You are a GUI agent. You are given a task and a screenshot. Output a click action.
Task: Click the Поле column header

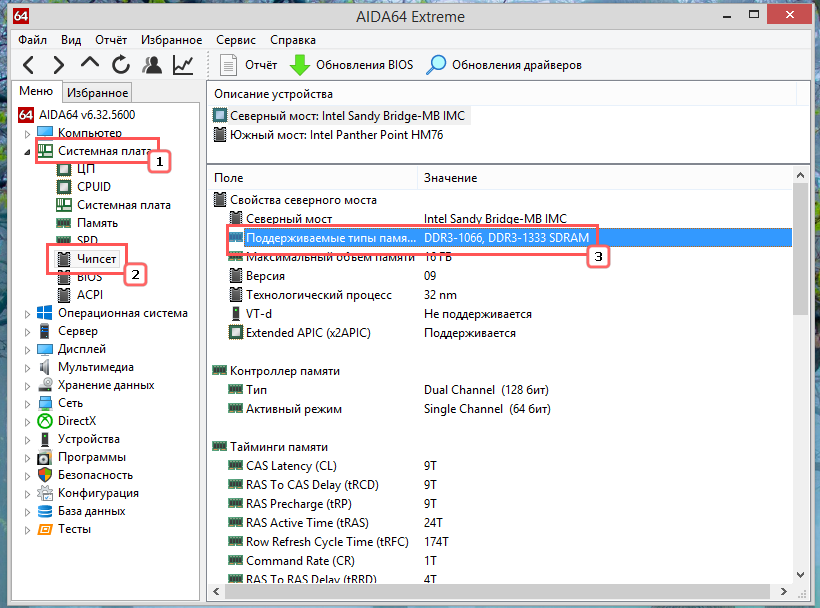(312, 178)
